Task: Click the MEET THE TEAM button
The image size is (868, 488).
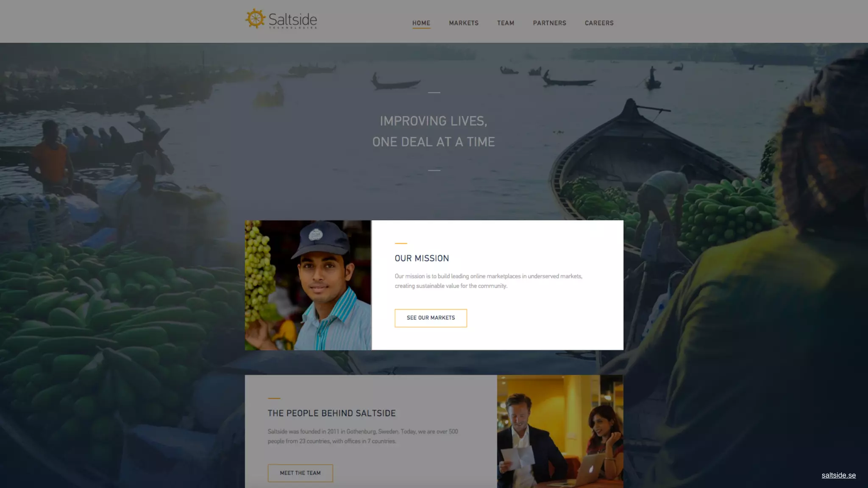Action: tap(300, 473)
